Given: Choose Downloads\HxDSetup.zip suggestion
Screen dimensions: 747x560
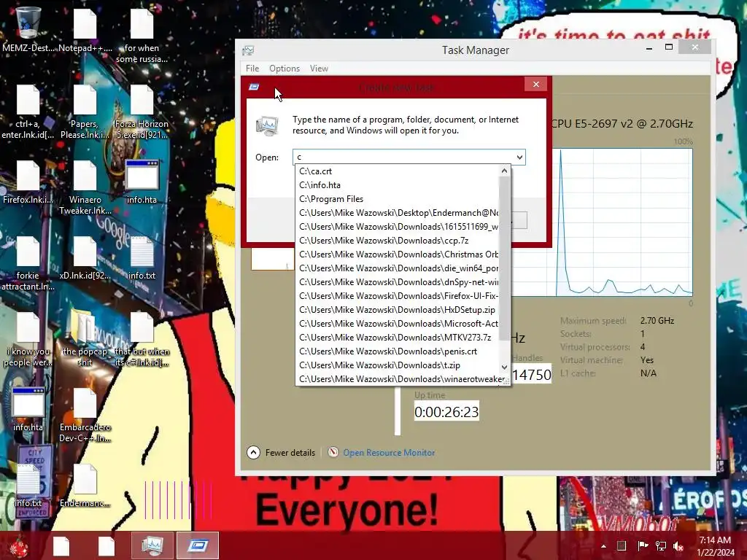Looking at the screenshot, I should [398, 309].
